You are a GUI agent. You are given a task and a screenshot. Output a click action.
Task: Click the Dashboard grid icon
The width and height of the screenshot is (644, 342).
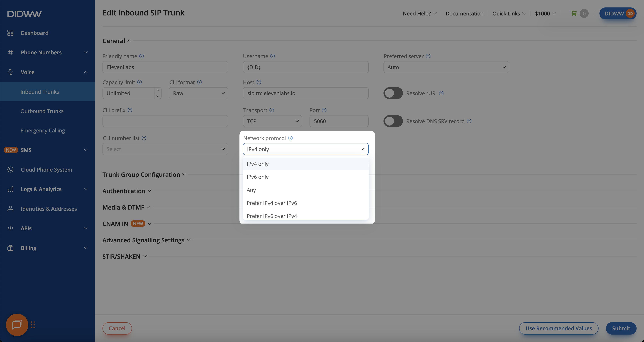10,33
